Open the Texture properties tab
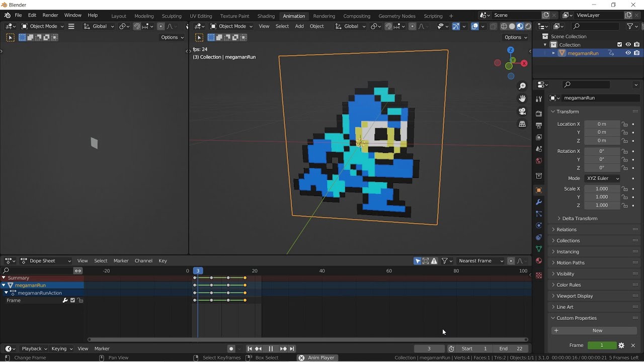Viewport: 644px width, 362px height. click(x=539, y=276)
